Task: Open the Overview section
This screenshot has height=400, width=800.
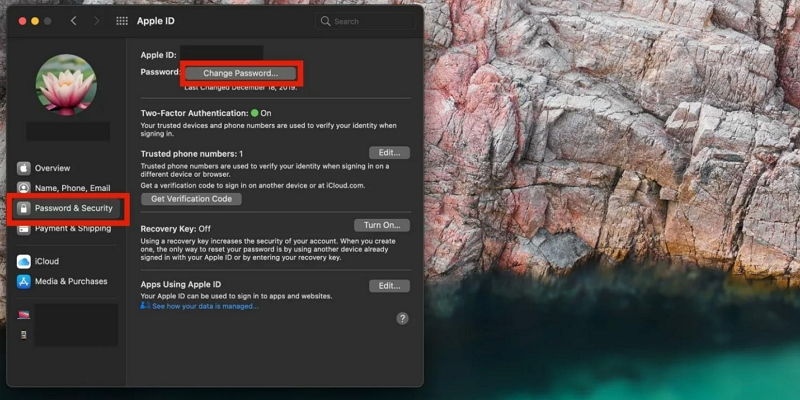Action: click(x=53, y=168)
